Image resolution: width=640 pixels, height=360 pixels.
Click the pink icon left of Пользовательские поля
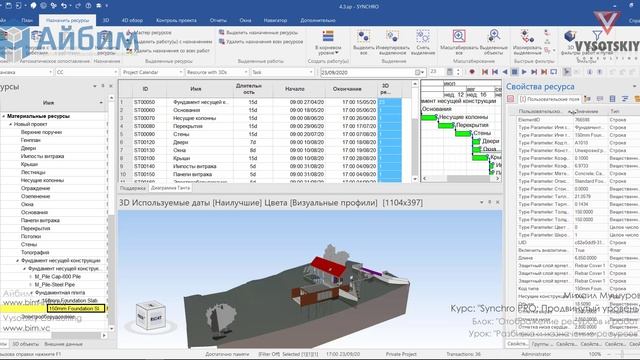[x=511, y=99]
